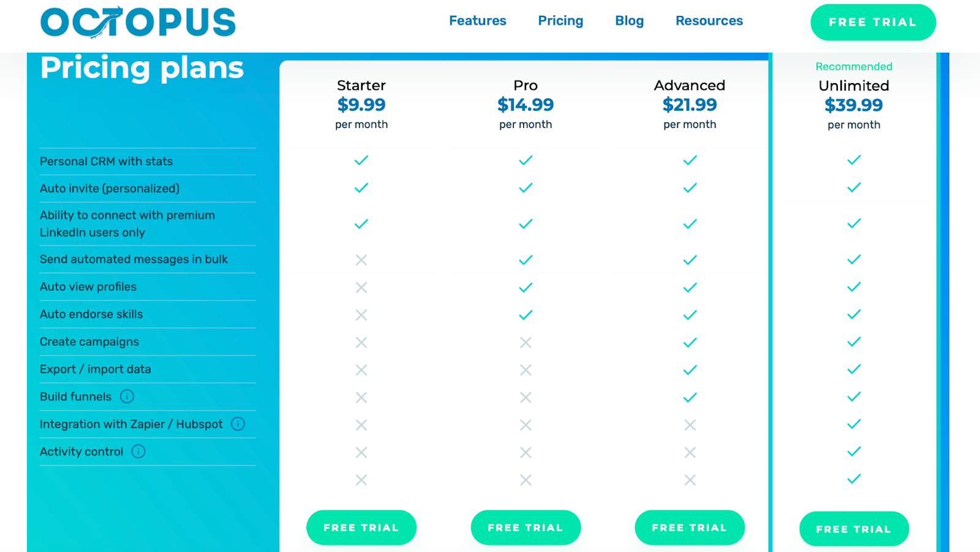Click the Octopus logo
The image size is (980, 552).
(138, 22)
